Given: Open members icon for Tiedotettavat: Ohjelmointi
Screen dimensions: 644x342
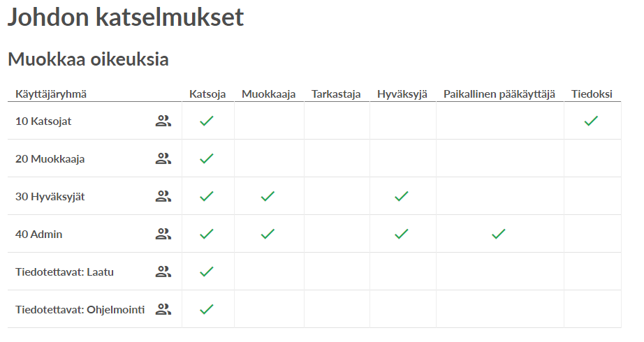Looking at the screenshot, I should click(163, 310).
